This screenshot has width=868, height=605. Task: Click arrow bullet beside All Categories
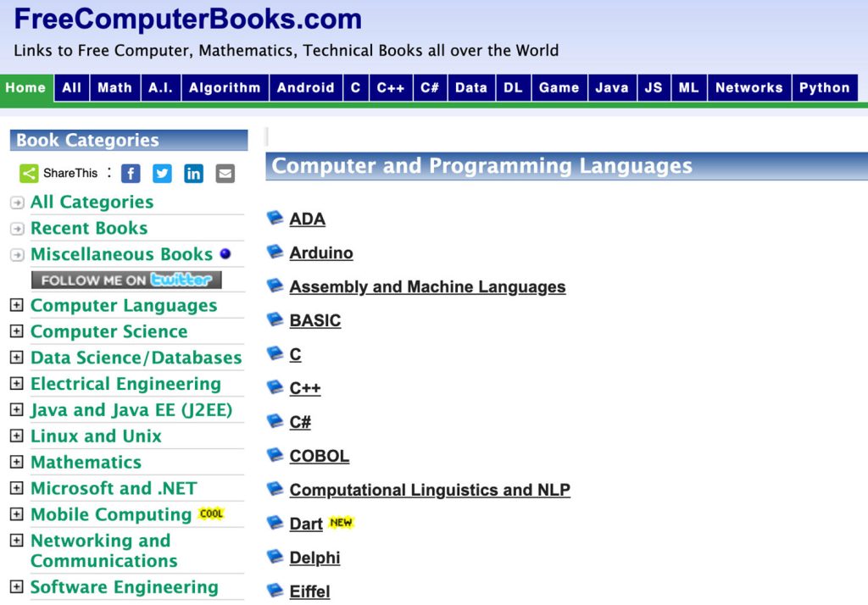pyautogui.click(x=17, y=203)
